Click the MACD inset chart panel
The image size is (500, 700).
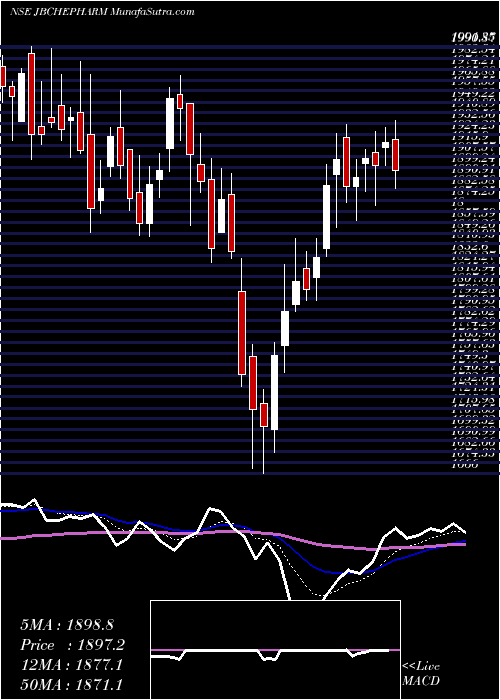tap(275, 649)
